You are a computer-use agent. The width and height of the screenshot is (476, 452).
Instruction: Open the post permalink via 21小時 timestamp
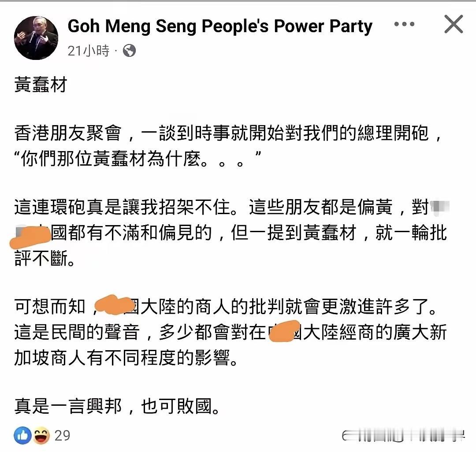click(x=87, y=50)
